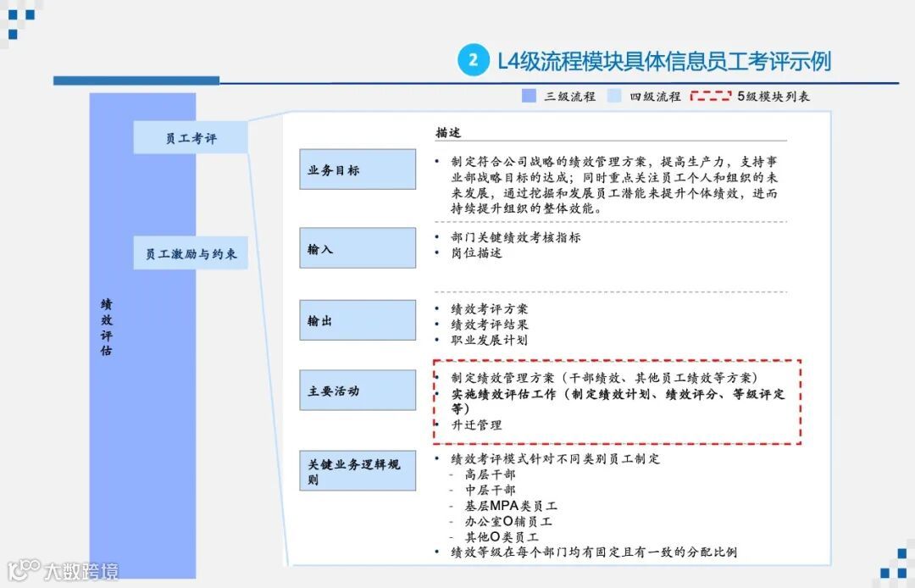915x588 pixels.
Task: Click the numbered circle 2 badge
Action: (x=474, y=60)
